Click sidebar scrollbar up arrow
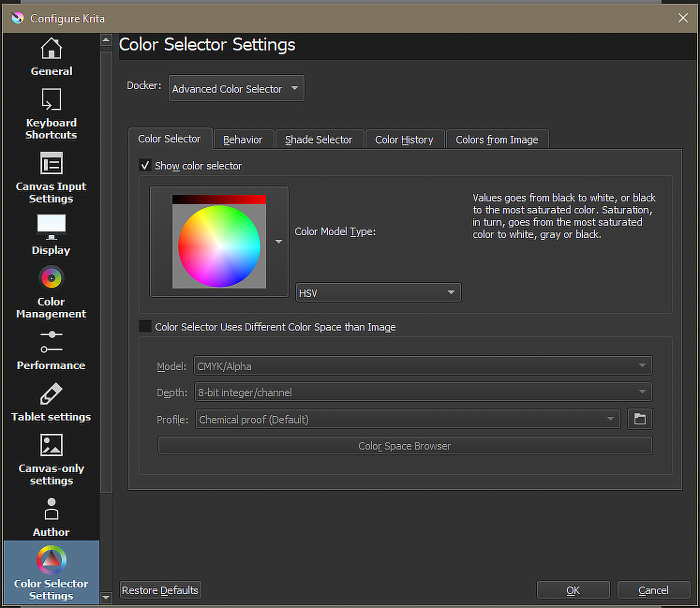 [106, 39]
